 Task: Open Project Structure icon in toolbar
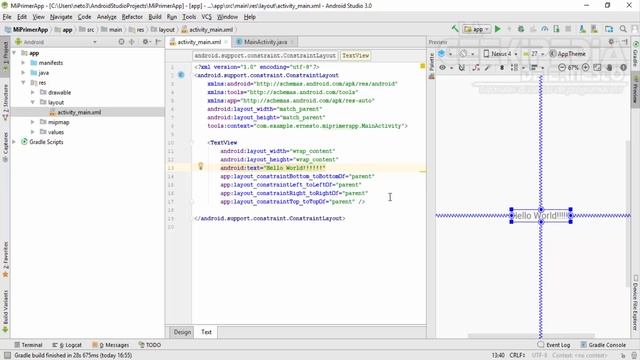pos(609,29)
